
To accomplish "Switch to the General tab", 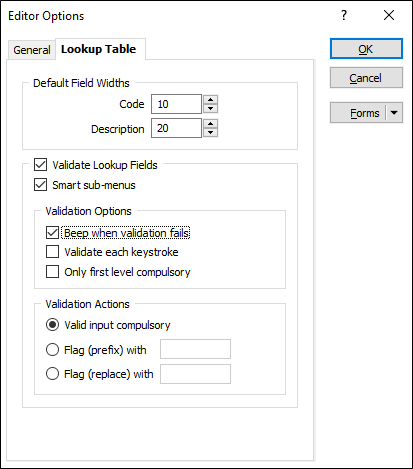I will 32,50.
